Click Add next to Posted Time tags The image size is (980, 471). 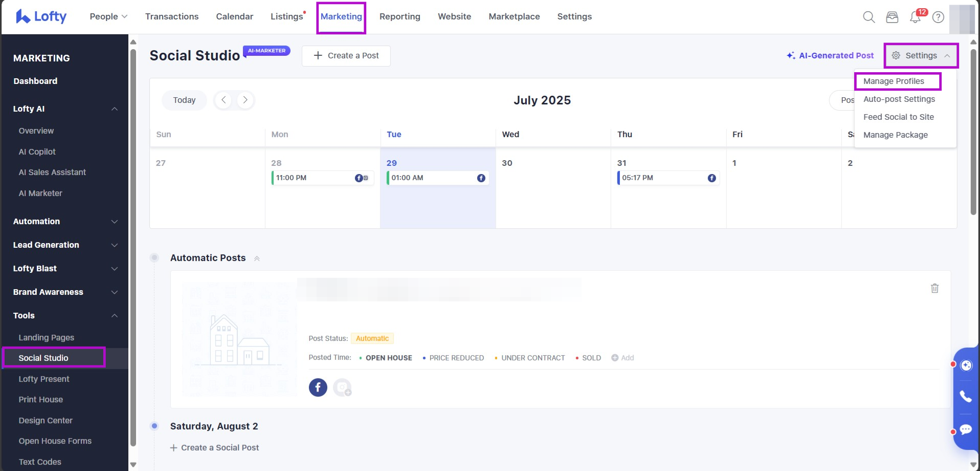(x=622, y=358)
